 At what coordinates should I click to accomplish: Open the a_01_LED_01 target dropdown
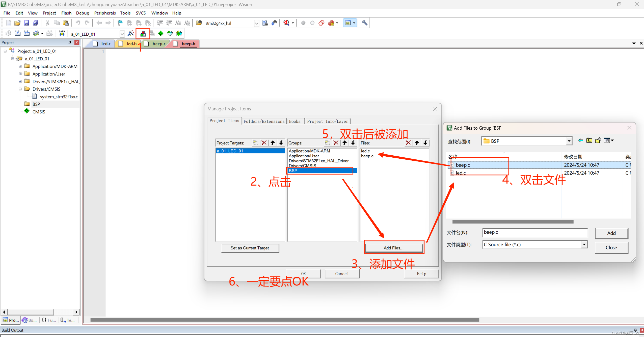click(122, 34)
